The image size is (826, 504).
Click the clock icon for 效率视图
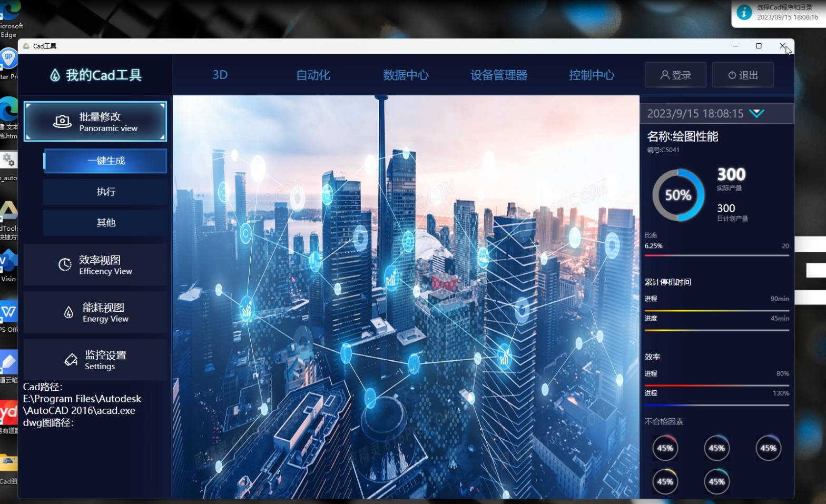pyautogui.click(x=65, y=264)
